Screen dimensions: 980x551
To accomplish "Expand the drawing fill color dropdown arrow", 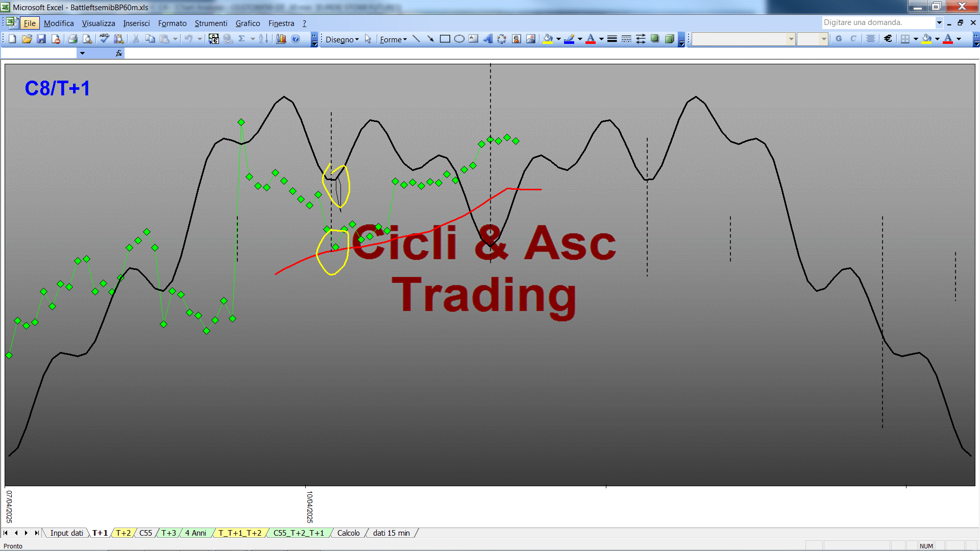I will (x=558, y=39).
